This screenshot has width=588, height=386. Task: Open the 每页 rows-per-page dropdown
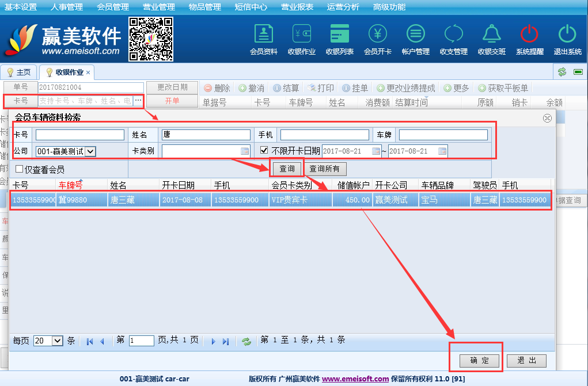[x=57, y=341]
